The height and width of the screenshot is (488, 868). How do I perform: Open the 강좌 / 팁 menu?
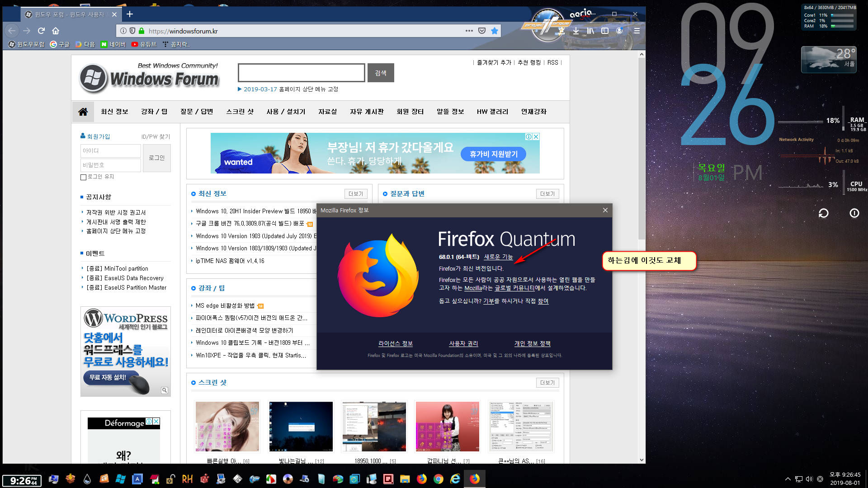[154, 112]
